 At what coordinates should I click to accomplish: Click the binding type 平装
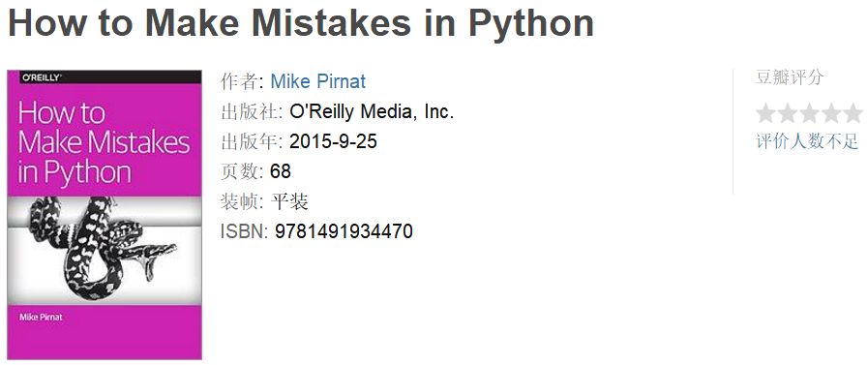point(289,201)
